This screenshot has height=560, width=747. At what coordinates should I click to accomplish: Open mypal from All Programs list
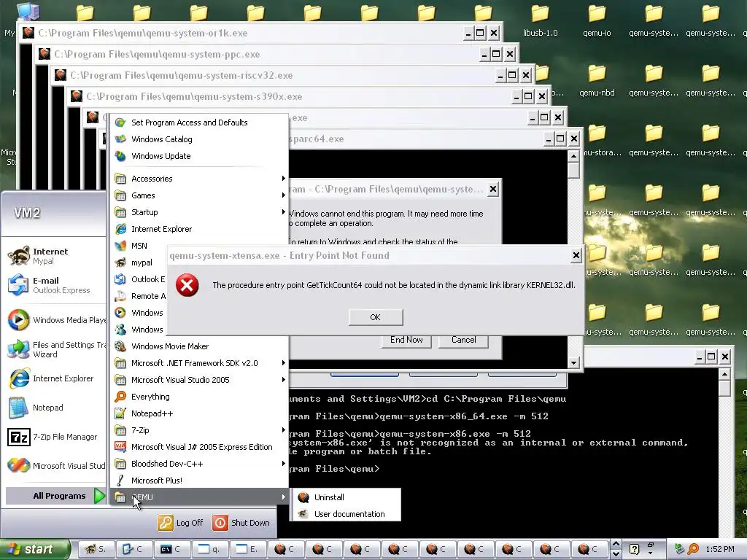click(139, 262)
